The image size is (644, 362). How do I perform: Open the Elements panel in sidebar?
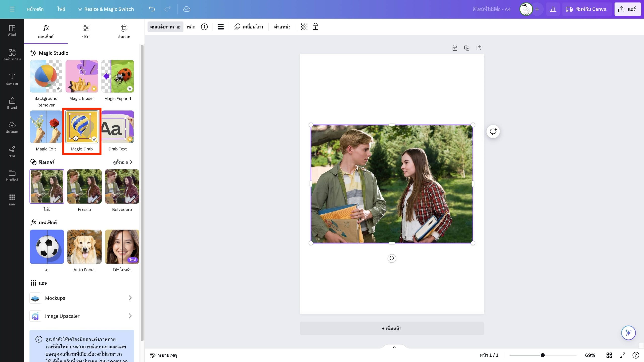click(x=12, y=55)
